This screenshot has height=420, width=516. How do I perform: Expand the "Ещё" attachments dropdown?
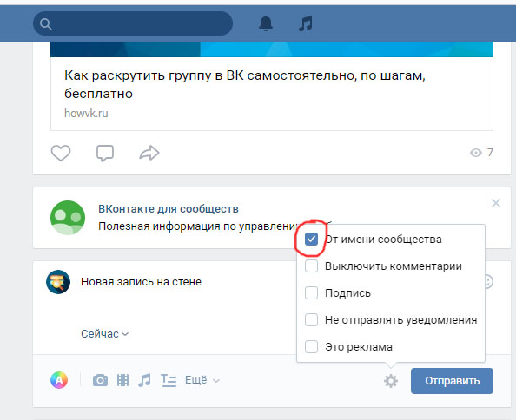click(202, 380)
